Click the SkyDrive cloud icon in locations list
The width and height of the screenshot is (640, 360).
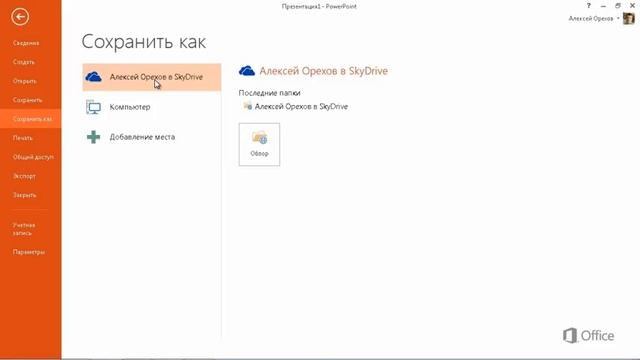pos(93,77)
